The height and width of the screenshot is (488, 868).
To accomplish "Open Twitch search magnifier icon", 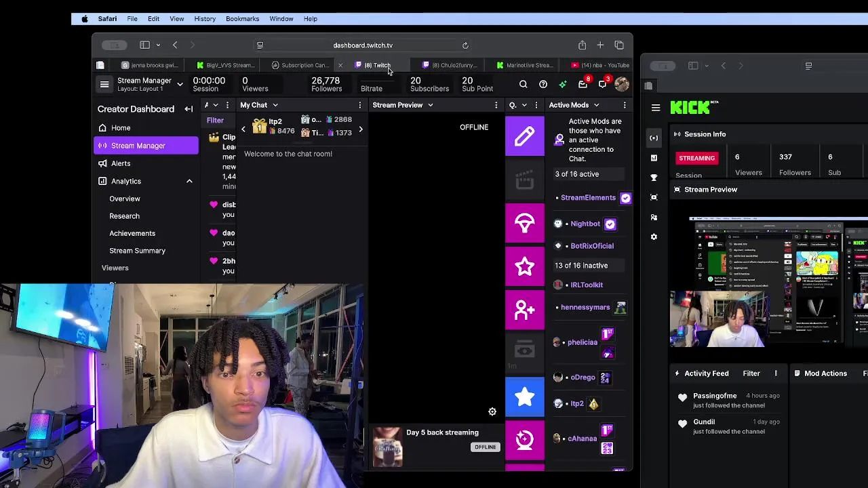I will pos(523,85).
